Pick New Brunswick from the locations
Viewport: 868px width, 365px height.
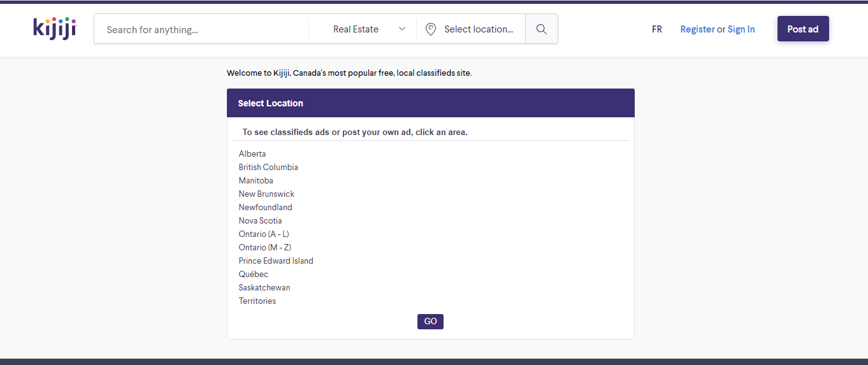click(x=266, y=194)
